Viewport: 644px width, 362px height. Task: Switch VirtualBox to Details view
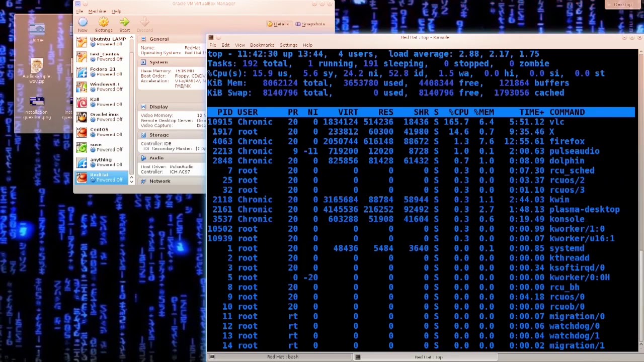[x=278, y=24]
